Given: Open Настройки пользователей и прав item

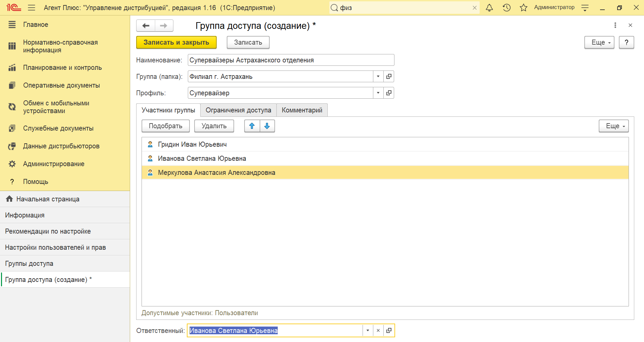Looking at the screenshot, I should [65, 247].
